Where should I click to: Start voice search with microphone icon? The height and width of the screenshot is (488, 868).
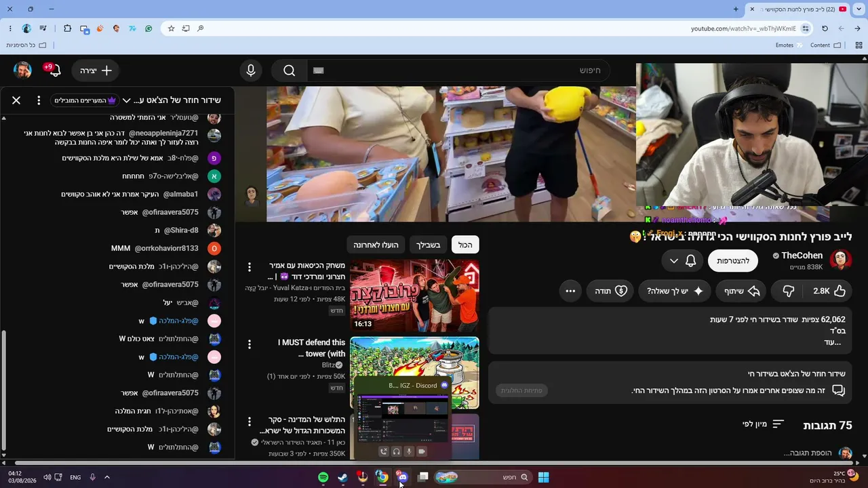click(252, 70)
